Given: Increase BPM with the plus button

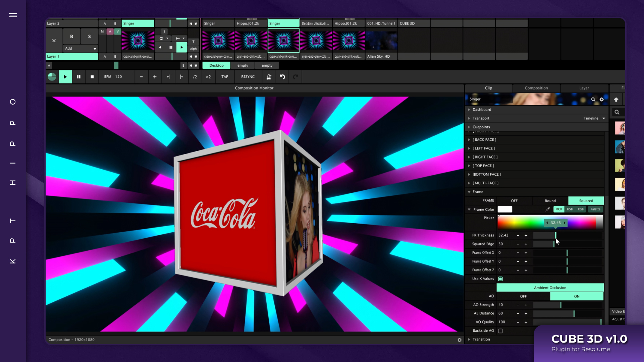Looking at the screenshot, I should tap(155, 77).
